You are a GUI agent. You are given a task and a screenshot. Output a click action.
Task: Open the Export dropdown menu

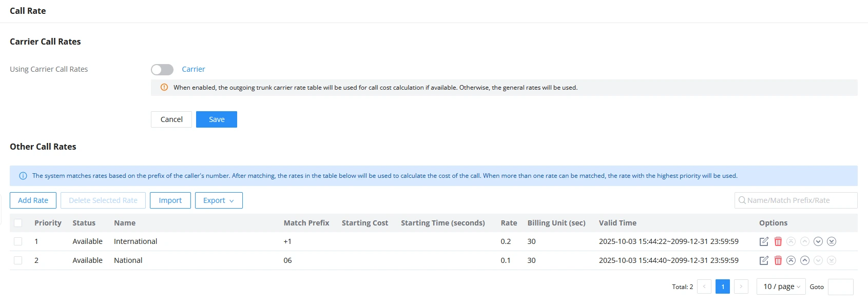pos(219,200)
